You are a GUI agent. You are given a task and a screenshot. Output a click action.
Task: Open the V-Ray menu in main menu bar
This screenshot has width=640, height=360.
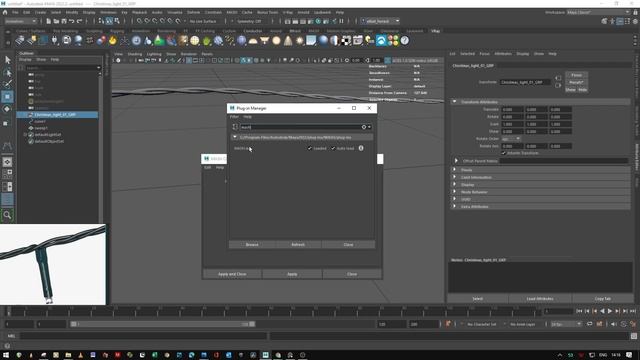coord(287,12)
